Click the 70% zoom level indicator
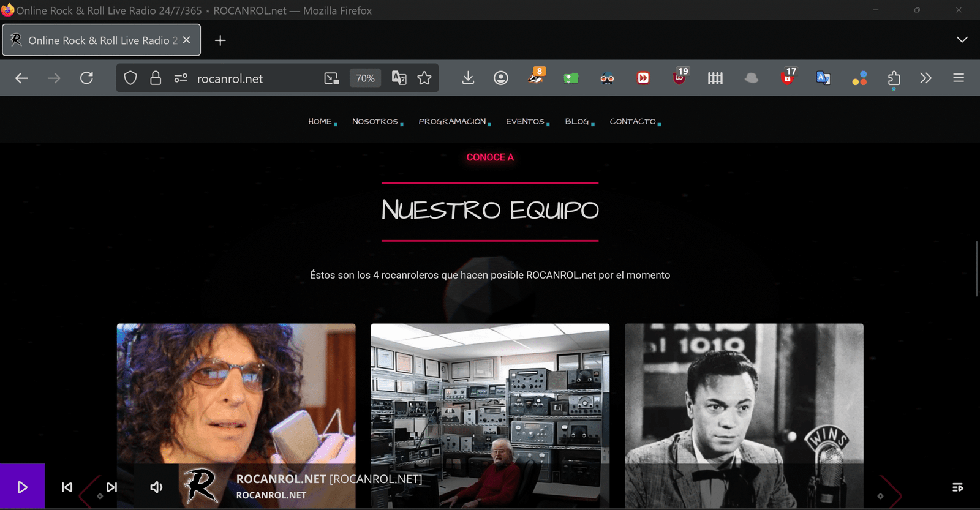Screen dimensions: 980x510 click(365, 78)
